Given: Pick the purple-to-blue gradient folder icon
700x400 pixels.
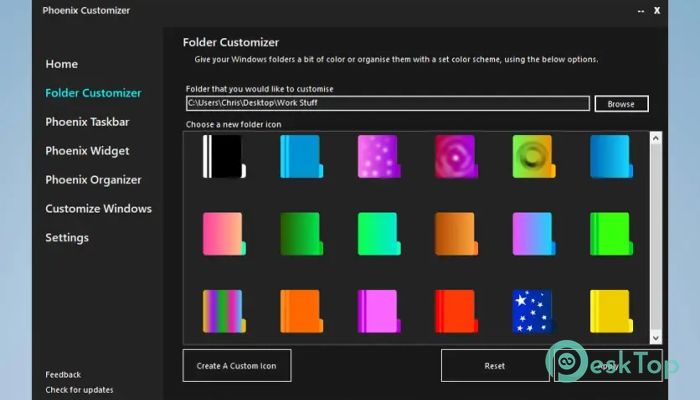Looking at the screenshot, I should click(534, 233).
